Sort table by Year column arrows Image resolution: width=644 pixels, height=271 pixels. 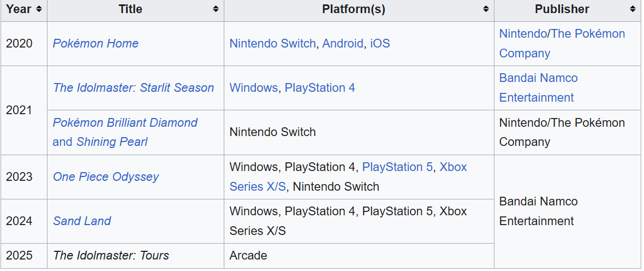tap(39, 9)
